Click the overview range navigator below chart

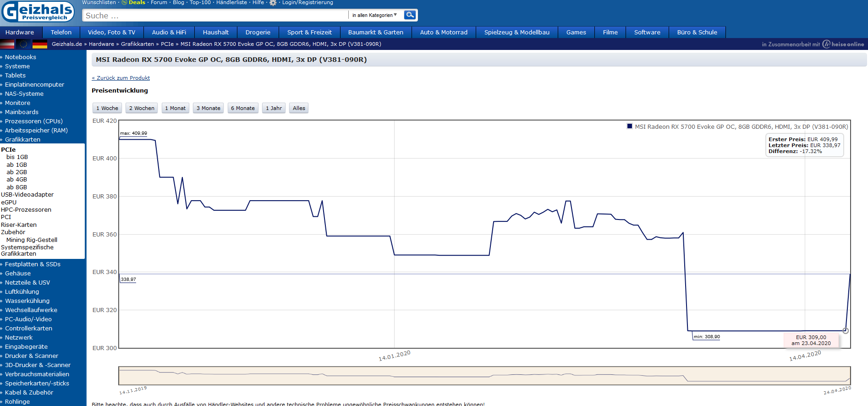coord(484,375)
